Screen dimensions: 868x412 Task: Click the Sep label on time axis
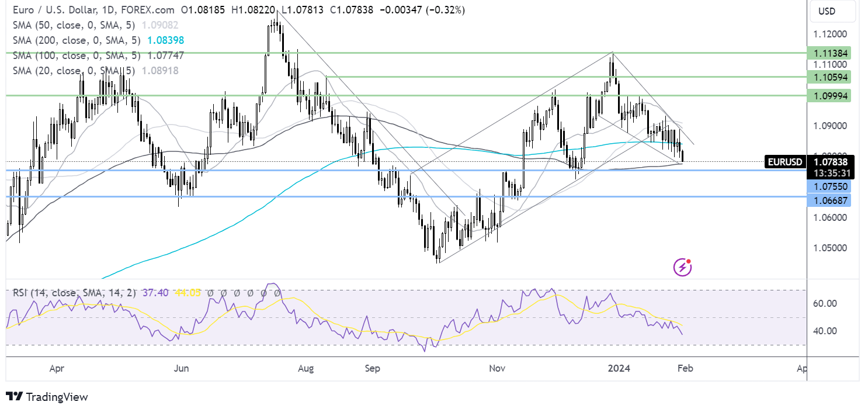point(372,368)
